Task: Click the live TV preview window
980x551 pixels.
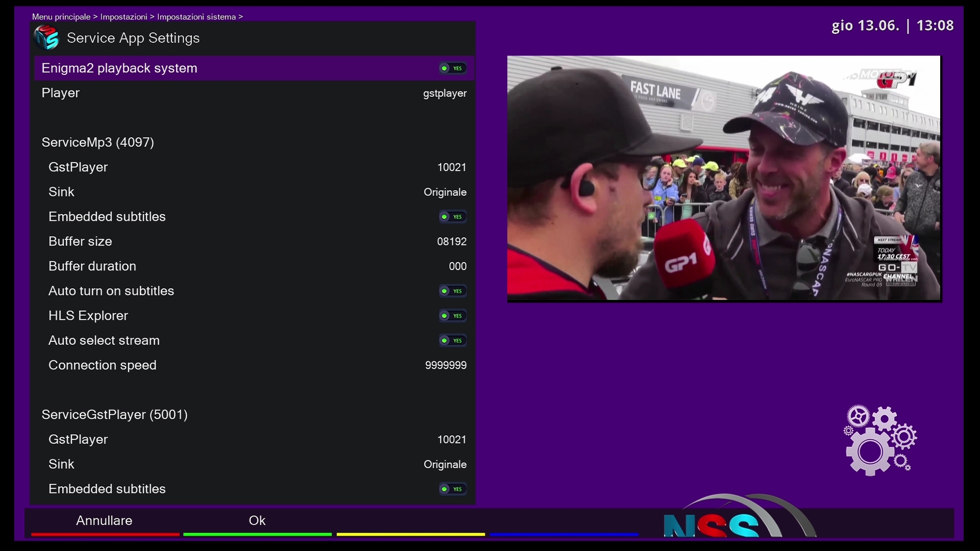Action: tap(723, 178)
